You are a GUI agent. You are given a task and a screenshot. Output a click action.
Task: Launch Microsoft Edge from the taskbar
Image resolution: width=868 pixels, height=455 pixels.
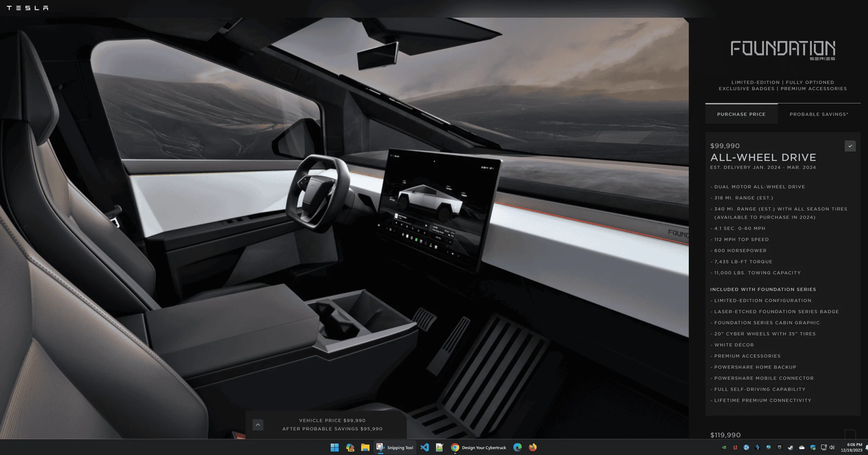518,447
